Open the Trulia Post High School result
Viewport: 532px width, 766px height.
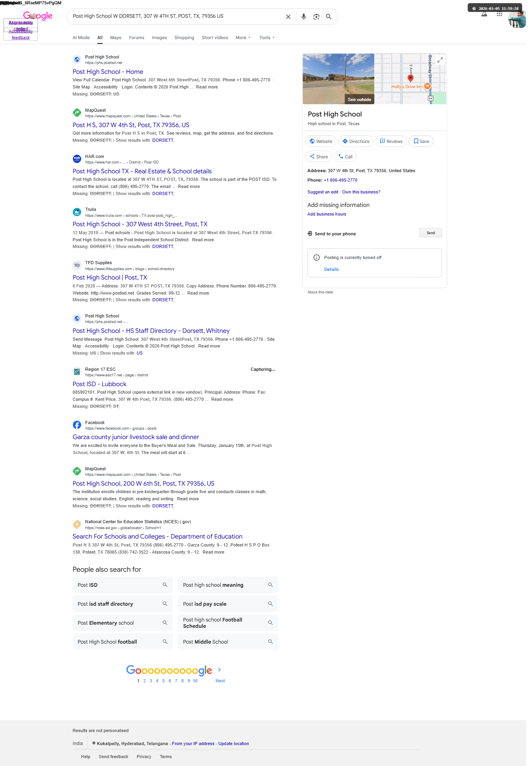[x=140, y=224]
